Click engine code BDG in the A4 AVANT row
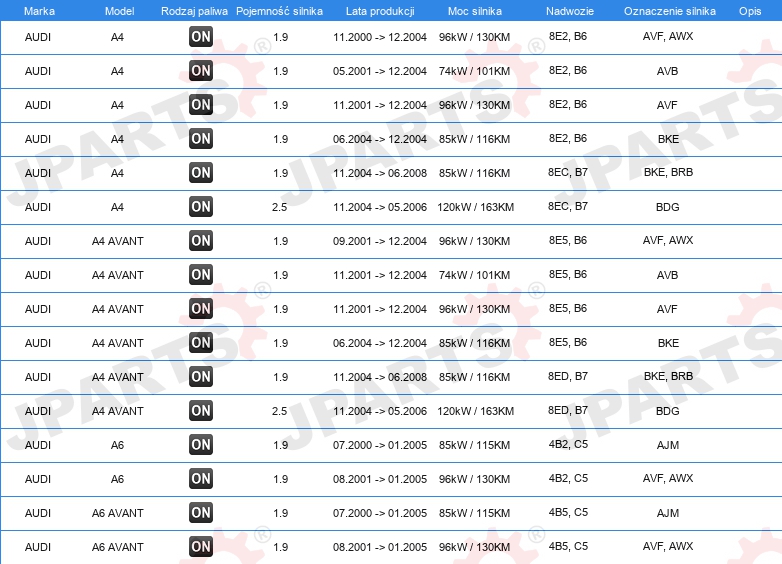Screen dimensions: 782x564 (667, 411)
